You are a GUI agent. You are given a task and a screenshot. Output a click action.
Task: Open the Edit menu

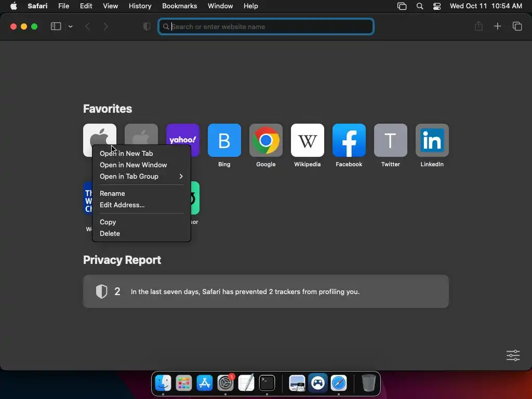tap(86, 6)
